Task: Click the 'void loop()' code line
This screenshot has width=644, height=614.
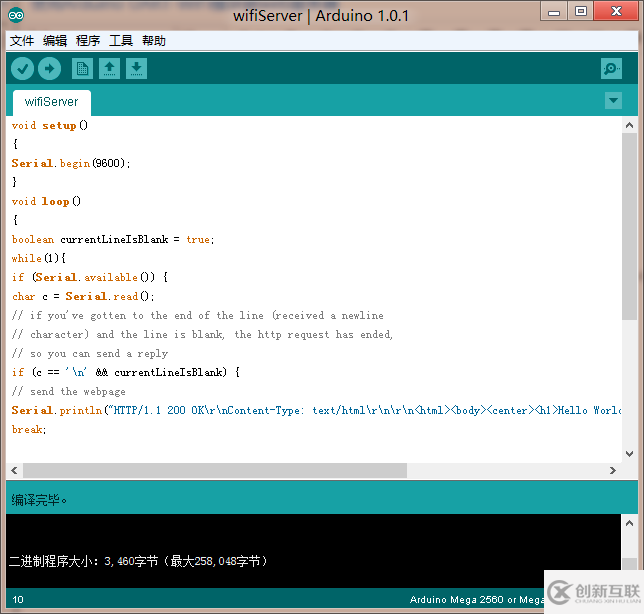Action: 46,201
